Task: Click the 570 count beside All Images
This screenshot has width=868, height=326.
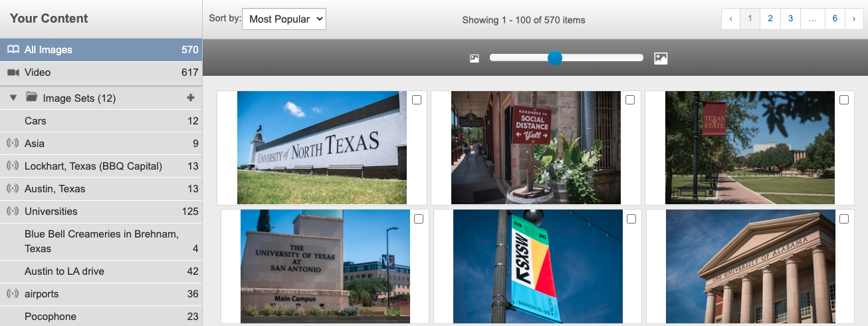Action: pos(190,50)
